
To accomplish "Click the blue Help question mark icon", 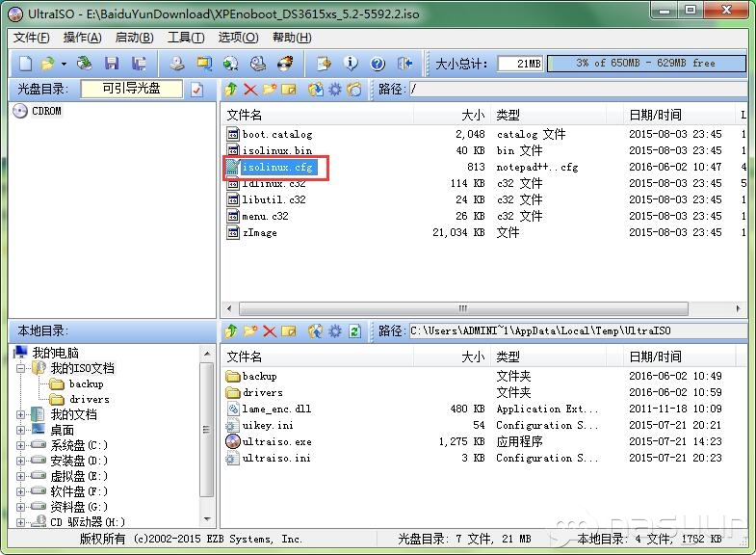I will coord(378,64).
